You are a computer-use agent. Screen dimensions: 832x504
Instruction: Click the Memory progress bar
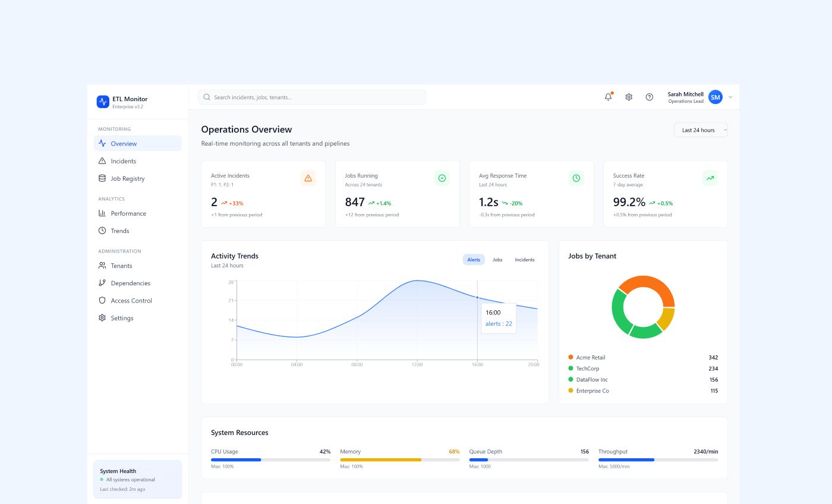[x=400, y=459]
